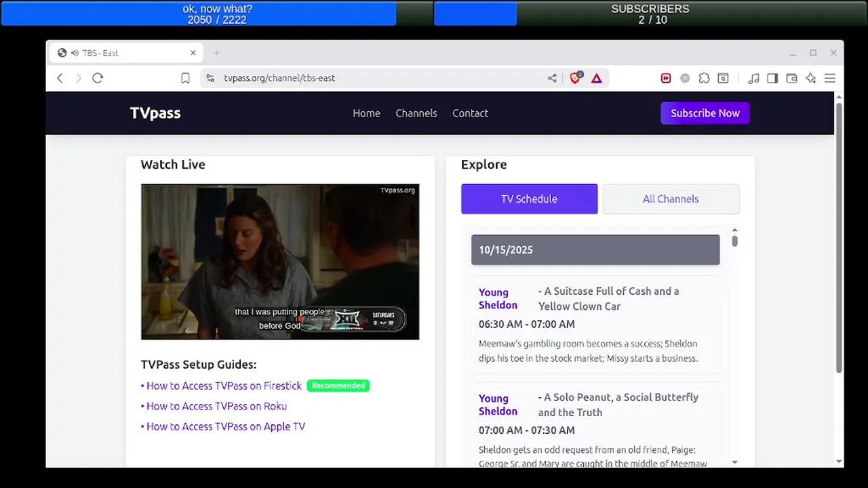
Task: Click the green Recommended badge
Action: (338, 386)
